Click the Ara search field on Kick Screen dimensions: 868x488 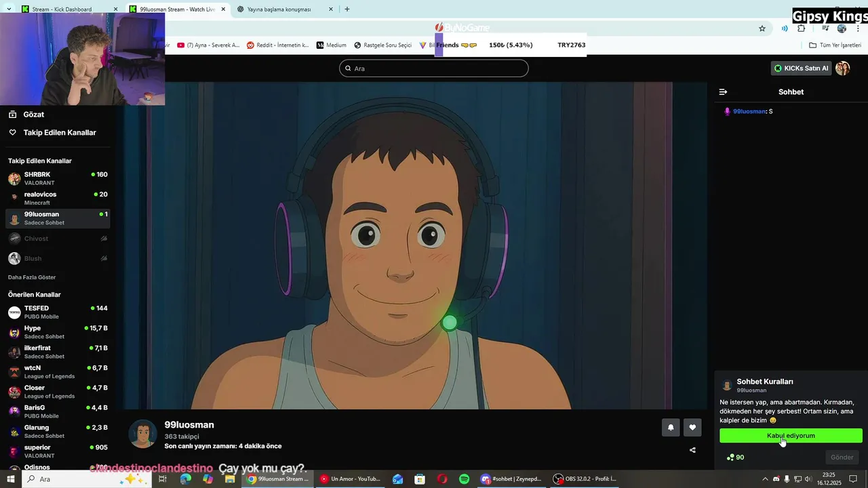click(x=434, y=68)
